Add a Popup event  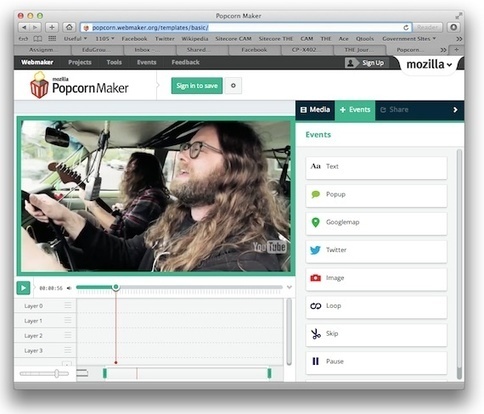(376, 196)
